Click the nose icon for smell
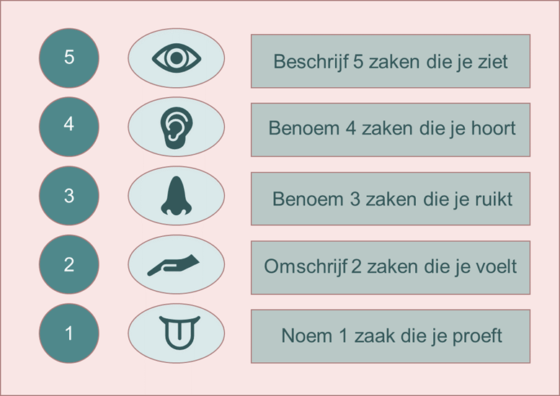The width and height of the screenshot is (560, 396). pyautogui.click(x=176, y=196)
